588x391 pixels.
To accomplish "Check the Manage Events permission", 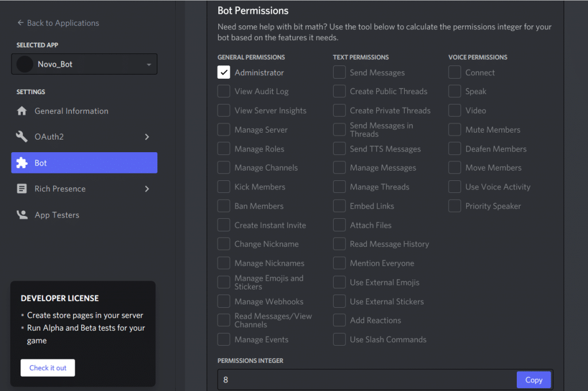I will pyautogui.click(x=224, y=339).
